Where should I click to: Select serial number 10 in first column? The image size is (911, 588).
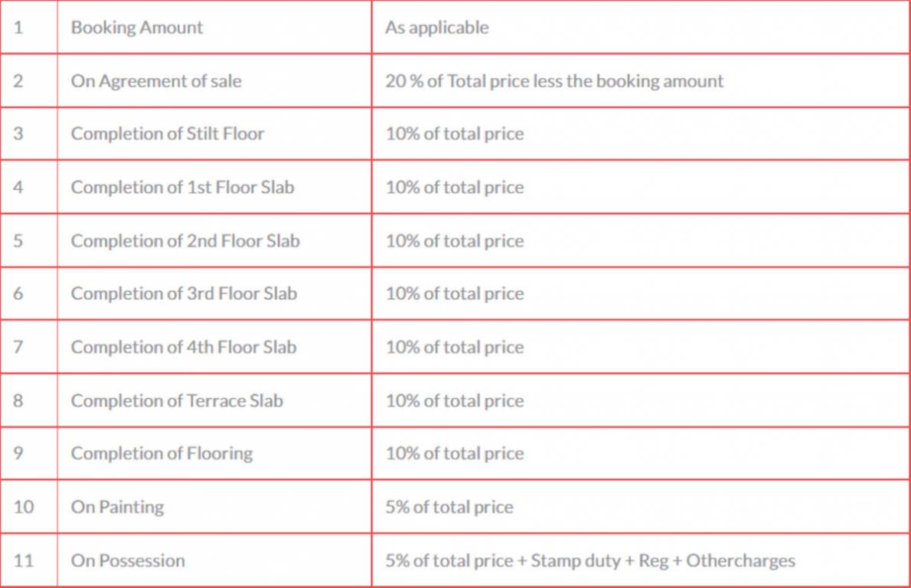pyautogui.click(x=24, y=507)
